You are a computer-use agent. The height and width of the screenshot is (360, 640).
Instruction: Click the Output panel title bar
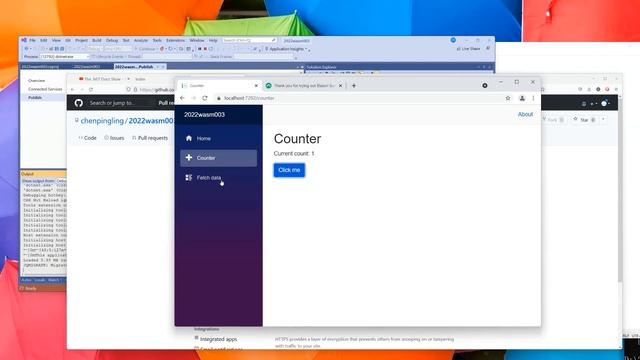tap(43, 174)
